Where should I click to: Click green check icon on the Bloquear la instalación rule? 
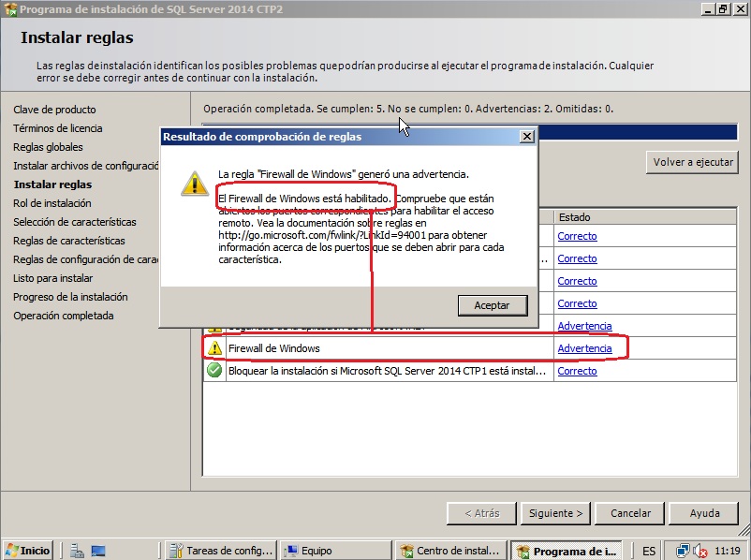coord(214,371)
